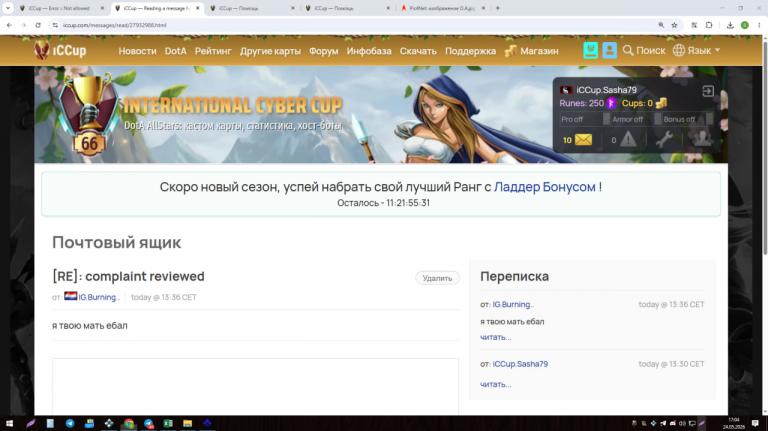Open the Новости menu

pos(137,51)
